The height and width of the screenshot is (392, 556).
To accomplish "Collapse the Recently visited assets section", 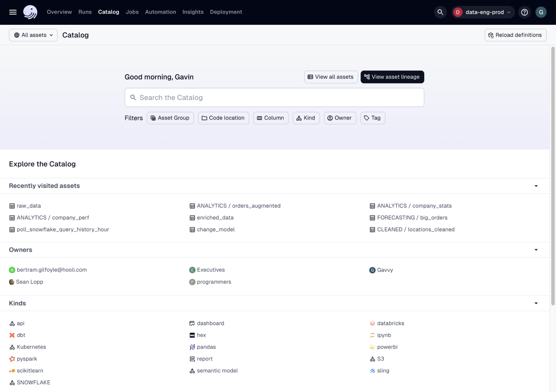I will point(536,186).
